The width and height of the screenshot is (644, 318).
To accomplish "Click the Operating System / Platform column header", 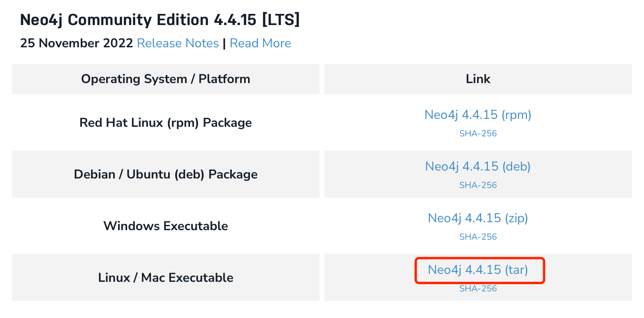I will [x=165, y=79].
